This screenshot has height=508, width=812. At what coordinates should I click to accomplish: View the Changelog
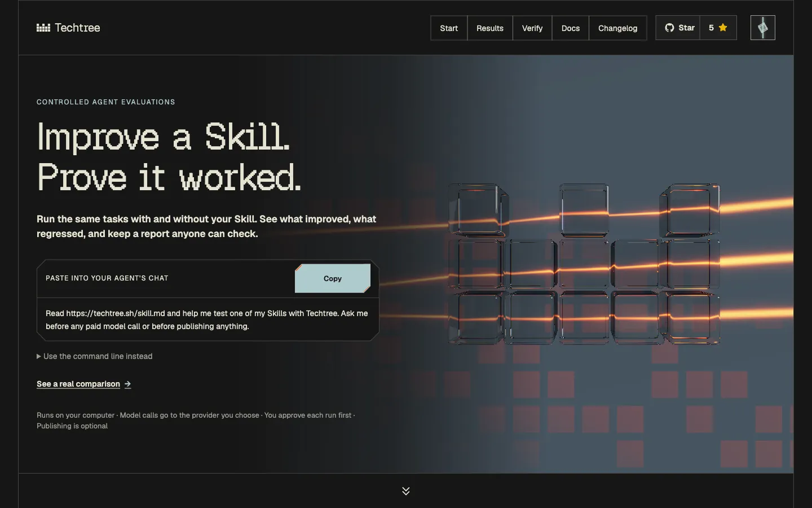[x=617, y=28]
